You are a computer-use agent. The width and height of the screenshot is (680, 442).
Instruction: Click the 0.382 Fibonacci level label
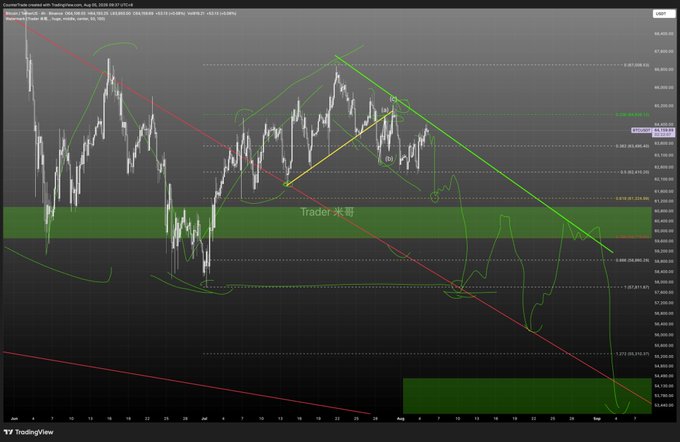tap(632, 146)
